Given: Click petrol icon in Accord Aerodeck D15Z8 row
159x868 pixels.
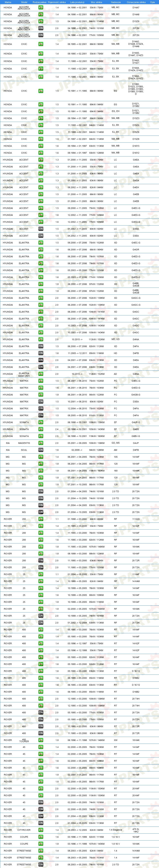Looking at the screenshot, I should (41, 21).
